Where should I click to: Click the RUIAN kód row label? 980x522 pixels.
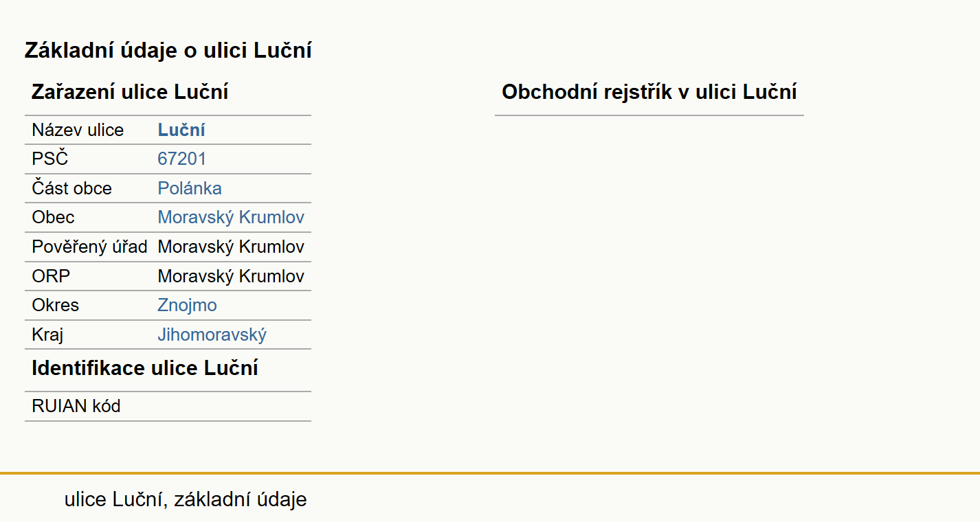[76, 406]
